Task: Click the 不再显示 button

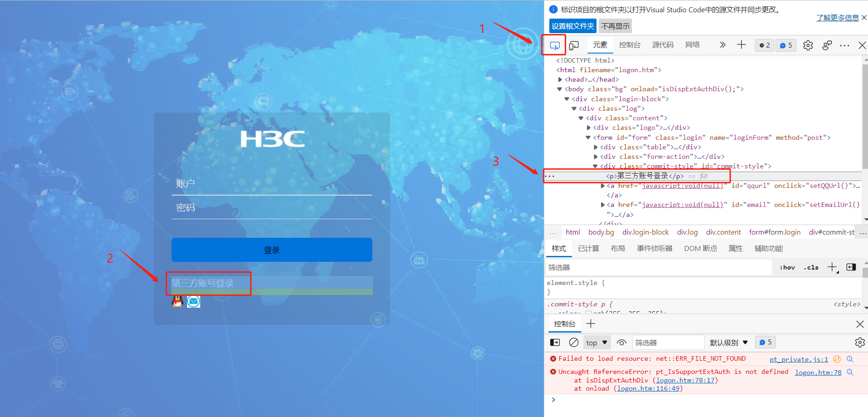Action: point(616,26)
